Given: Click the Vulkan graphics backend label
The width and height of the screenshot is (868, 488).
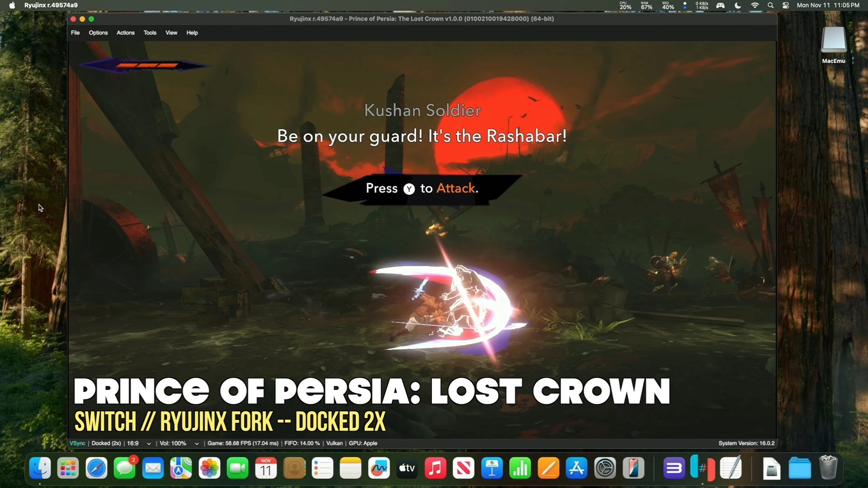Looking at the screenshot, I should [334, 443].
